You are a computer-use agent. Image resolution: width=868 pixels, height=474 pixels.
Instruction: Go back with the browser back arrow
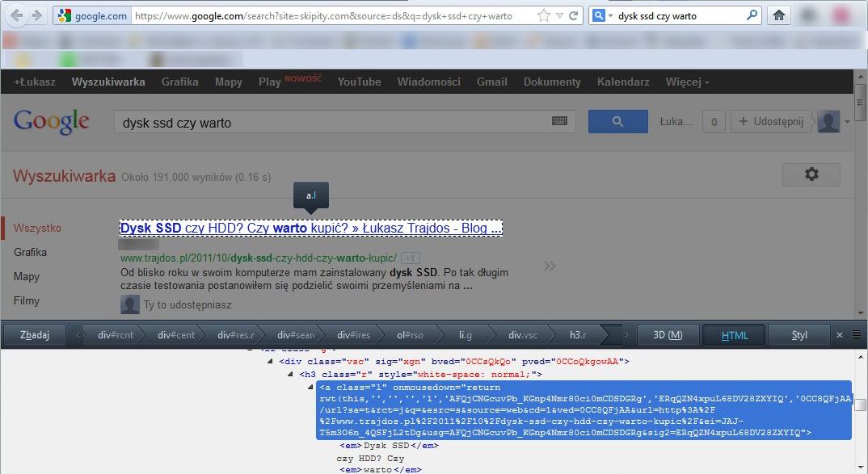[17, 15]
